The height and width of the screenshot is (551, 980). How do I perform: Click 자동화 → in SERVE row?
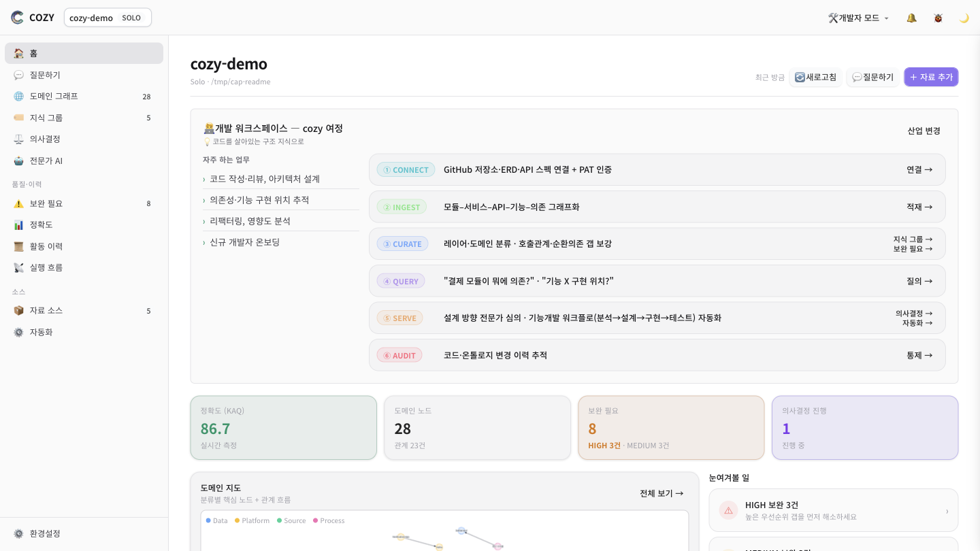(x=917, y=323)
